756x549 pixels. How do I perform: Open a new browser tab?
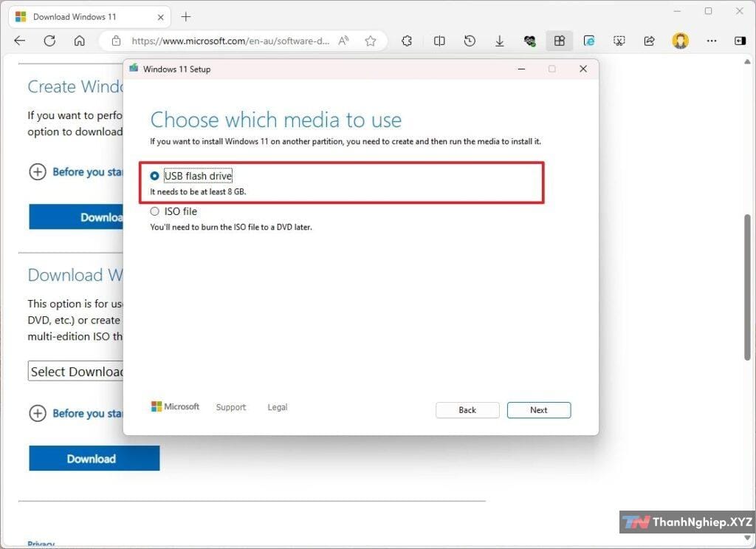185,17
